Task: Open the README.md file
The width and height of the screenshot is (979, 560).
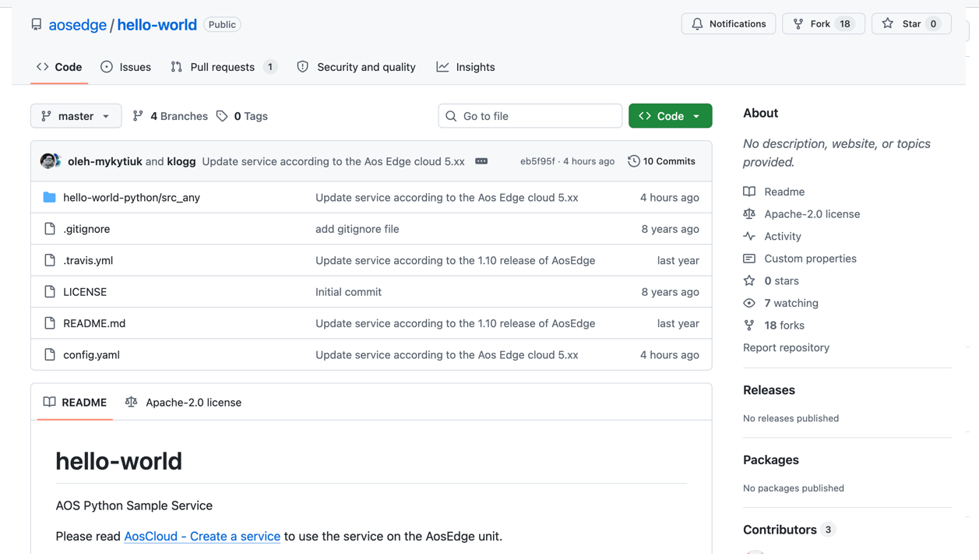Action: click(x=94, y=323)
